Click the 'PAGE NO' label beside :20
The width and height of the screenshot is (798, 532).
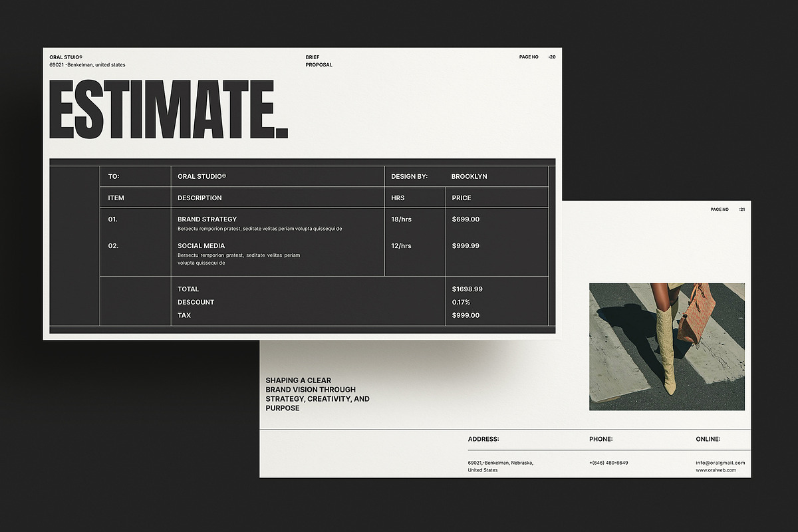tap(529, 57)
